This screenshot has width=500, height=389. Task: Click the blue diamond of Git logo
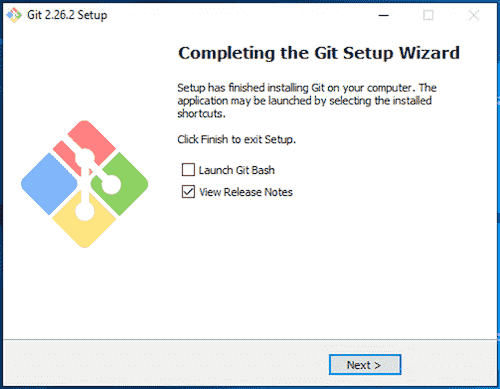[x=49, y=184]
